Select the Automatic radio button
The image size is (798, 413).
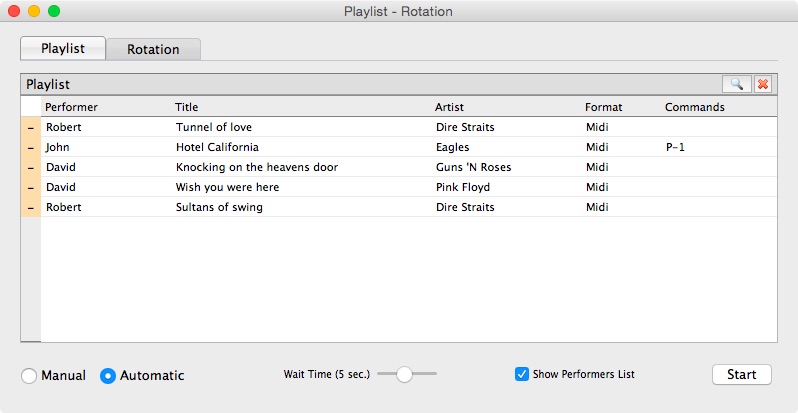pyautogui.click(x=108, y=376)
